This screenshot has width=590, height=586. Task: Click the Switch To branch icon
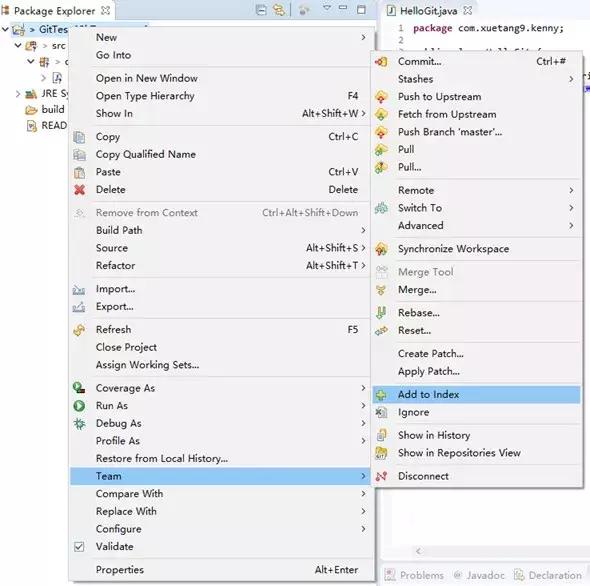tap(381, 208)
